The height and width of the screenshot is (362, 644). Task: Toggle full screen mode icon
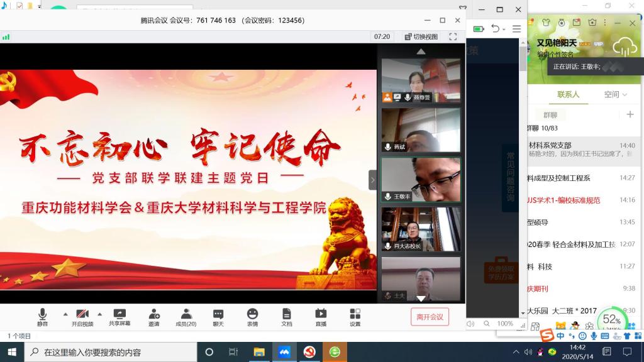[x=452, y=36]
